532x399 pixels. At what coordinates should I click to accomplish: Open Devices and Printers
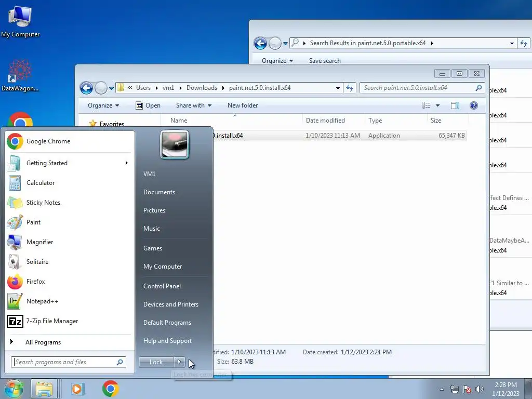170,304
